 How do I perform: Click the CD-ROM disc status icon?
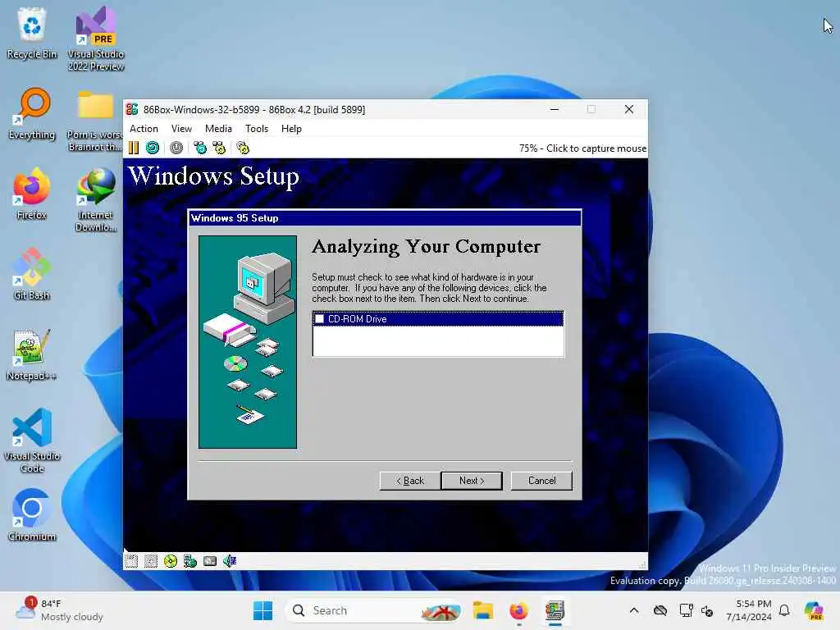coord(171,561)
